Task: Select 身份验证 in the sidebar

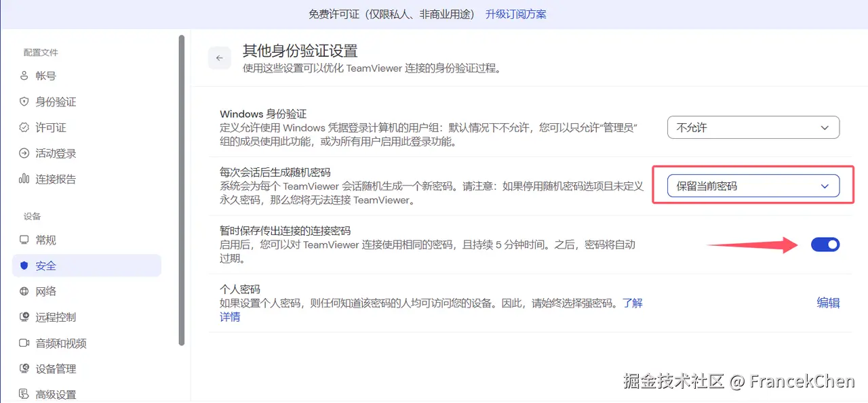Action: coord(87,102)
